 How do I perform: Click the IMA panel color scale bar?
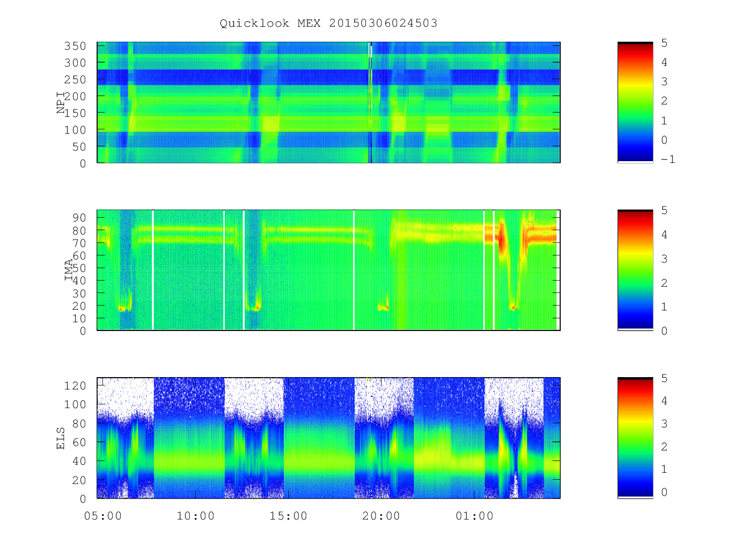coord(635,270)
